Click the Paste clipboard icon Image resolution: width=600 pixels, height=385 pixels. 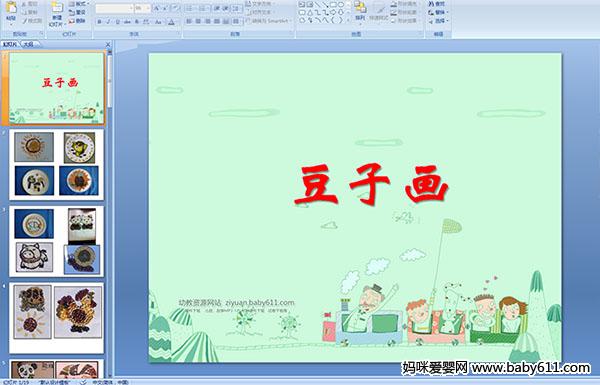(11, 10)
